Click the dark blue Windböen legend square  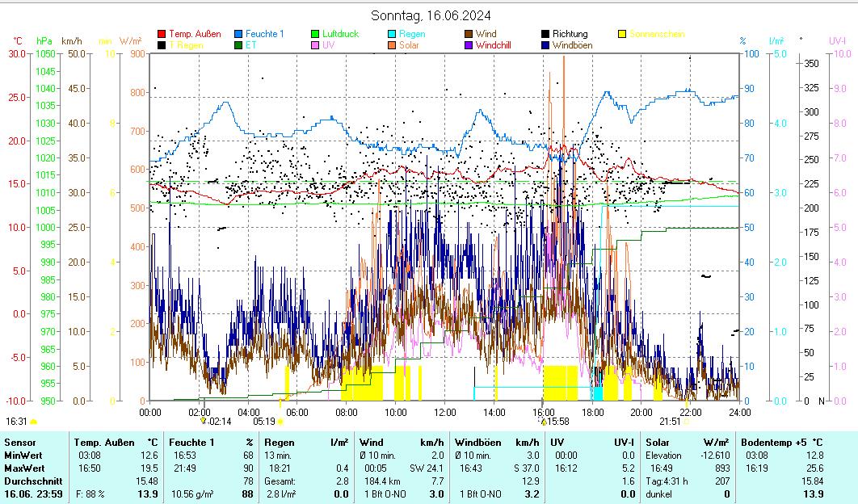(545, 45)
